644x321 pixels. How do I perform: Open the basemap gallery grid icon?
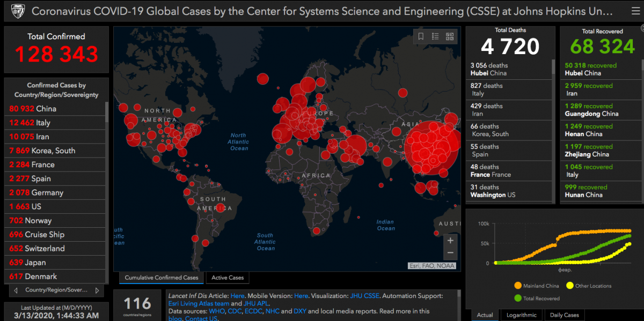450,36
